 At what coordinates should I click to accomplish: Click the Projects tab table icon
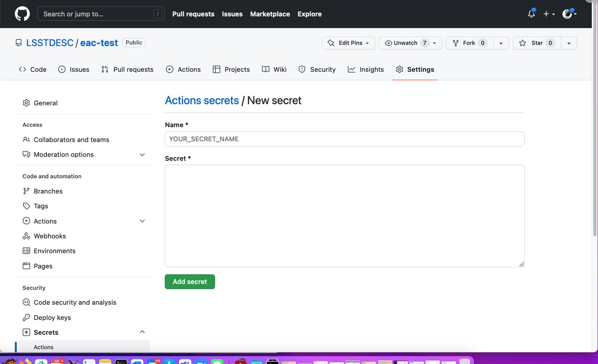pos(216,69)
